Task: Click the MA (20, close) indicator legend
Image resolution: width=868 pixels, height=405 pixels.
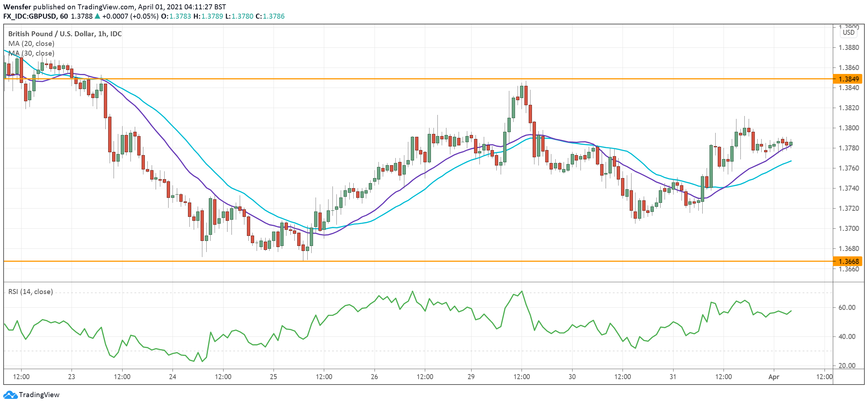Action: [31, 43]
